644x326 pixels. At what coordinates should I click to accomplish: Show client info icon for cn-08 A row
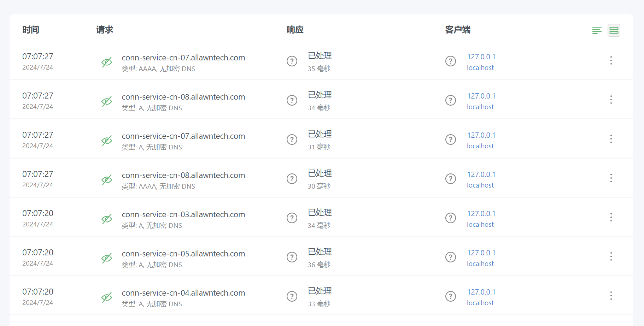(451, 100)
